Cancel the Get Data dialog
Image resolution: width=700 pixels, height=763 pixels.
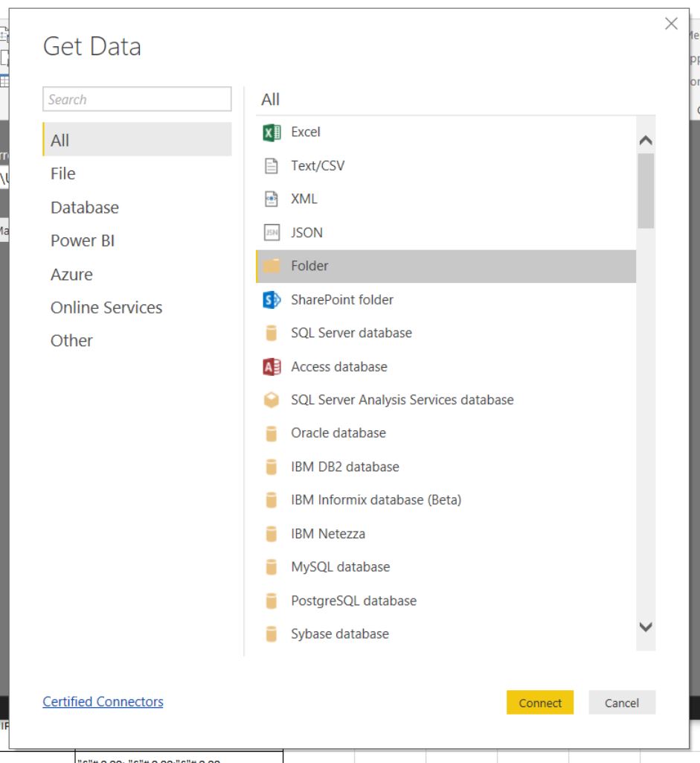(621, 703)
